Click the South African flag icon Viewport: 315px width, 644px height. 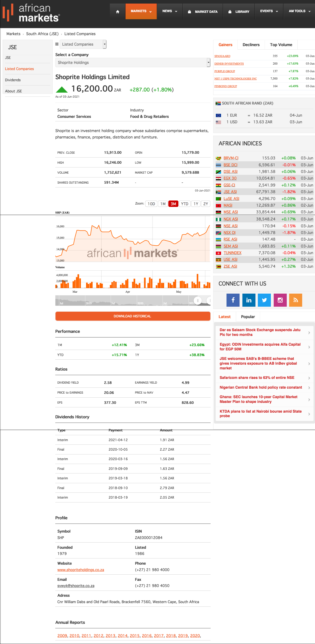coord(218,103)
